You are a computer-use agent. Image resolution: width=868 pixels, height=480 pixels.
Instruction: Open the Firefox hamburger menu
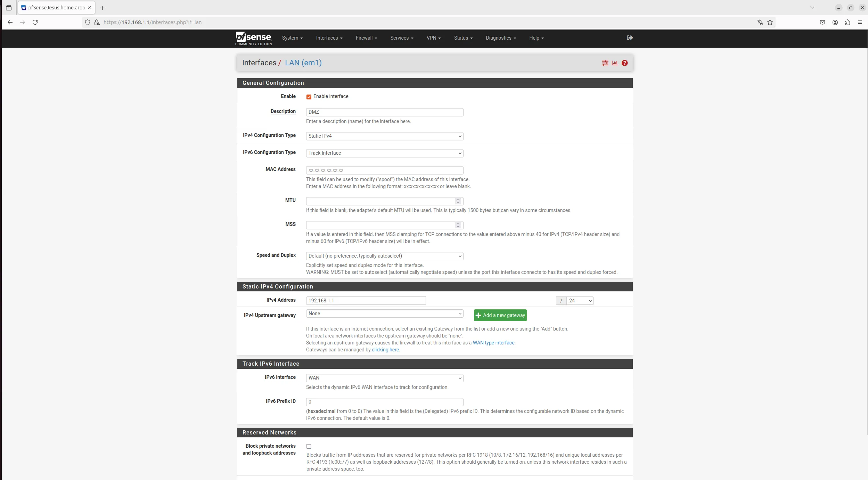(x=860, y=22)
